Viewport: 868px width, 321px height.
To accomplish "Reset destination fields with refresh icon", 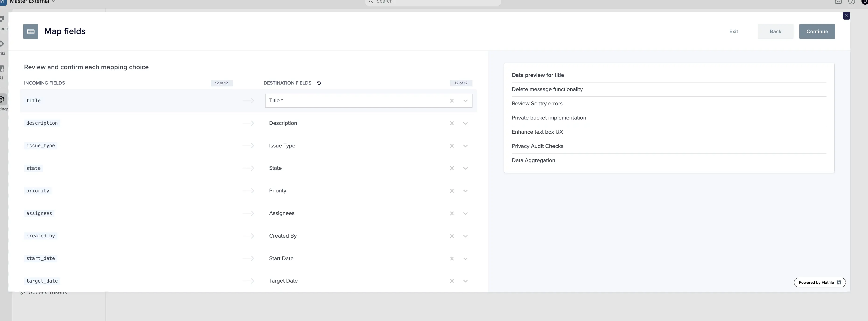I will [319, 83].
